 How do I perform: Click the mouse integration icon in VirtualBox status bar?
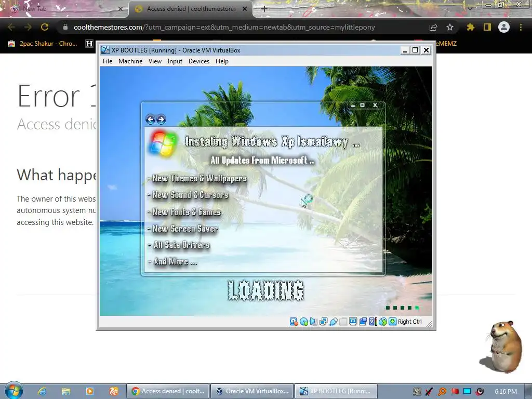(x=383, y=322)
